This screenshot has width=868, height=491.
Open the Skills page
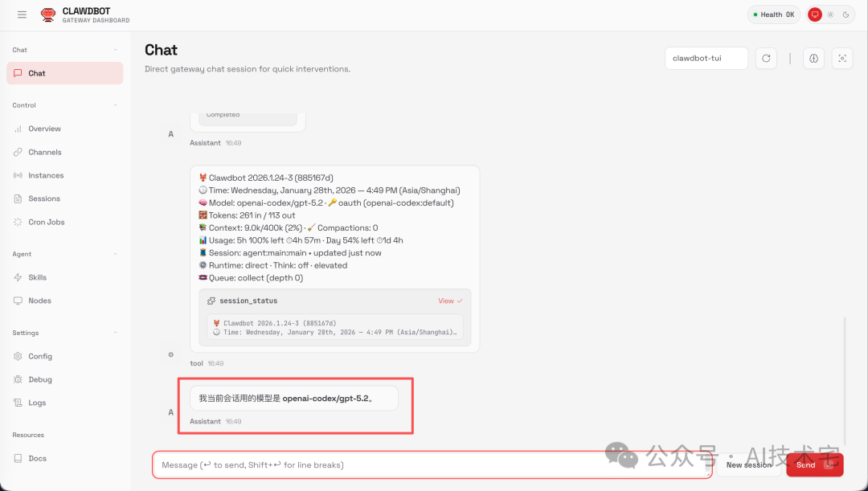pos(65,277)
